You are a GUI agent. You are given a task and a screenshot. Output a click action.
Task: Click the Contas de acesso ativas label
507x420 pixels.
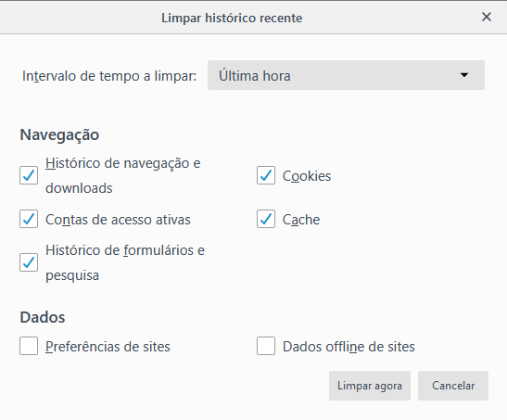point(118,220)
